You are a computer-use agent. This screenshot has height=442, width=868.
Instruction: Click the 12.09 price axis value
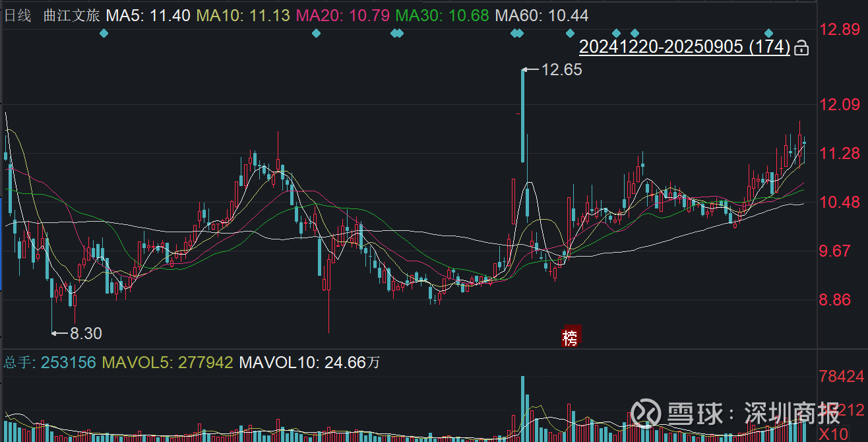[840, 104]
